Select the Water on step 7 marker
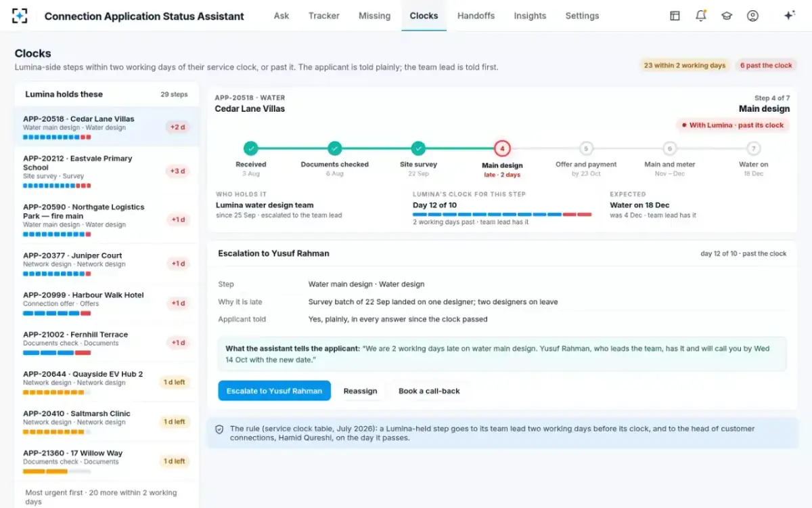This screenshot has width=812, height=508. click(x=753, y=148)
